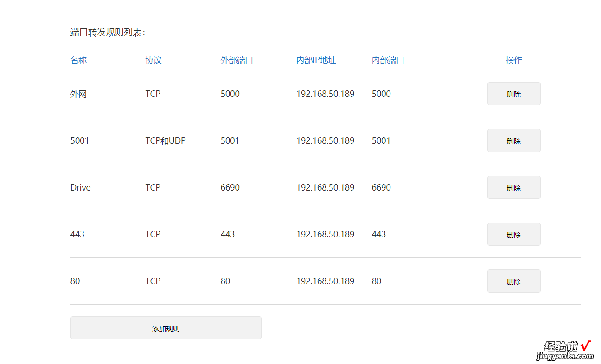Screen dimensions: 601x364
Task: Delete the 外网 port forwarding rule
Action: tap(514, 94)
